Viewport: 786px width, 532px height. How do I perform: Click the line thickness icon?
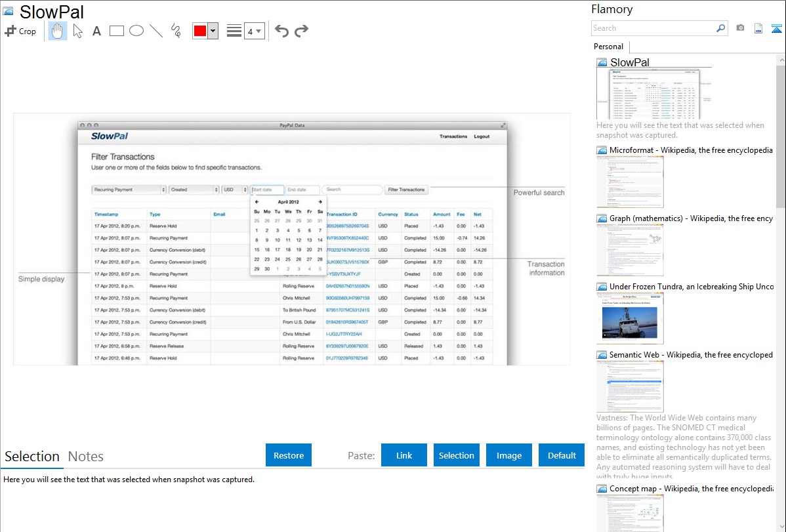coord(234,31)
